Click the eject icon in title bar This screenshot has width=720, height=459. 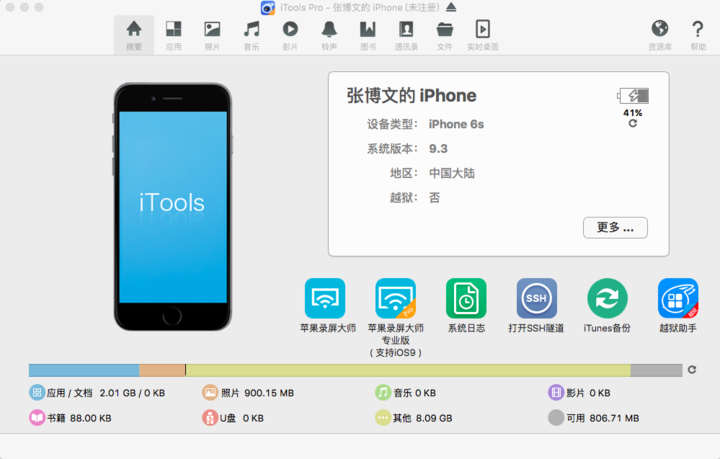[451, 8]
